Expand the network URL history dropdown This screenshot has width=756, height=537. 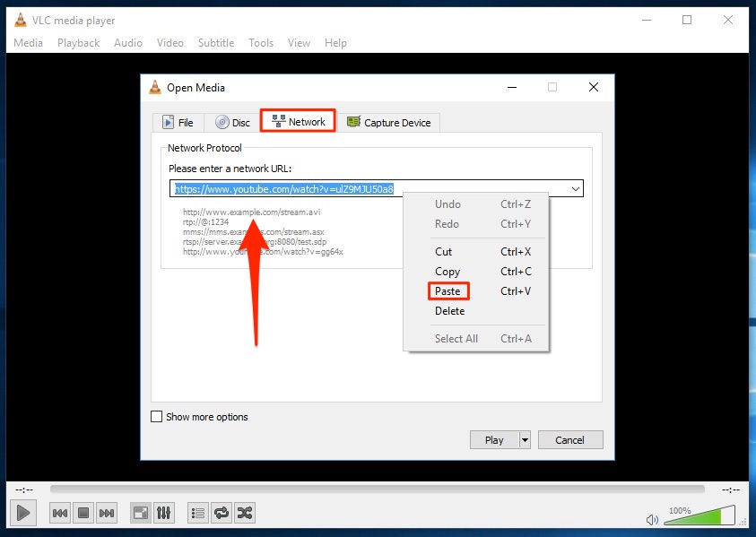(x=575, y=188)
